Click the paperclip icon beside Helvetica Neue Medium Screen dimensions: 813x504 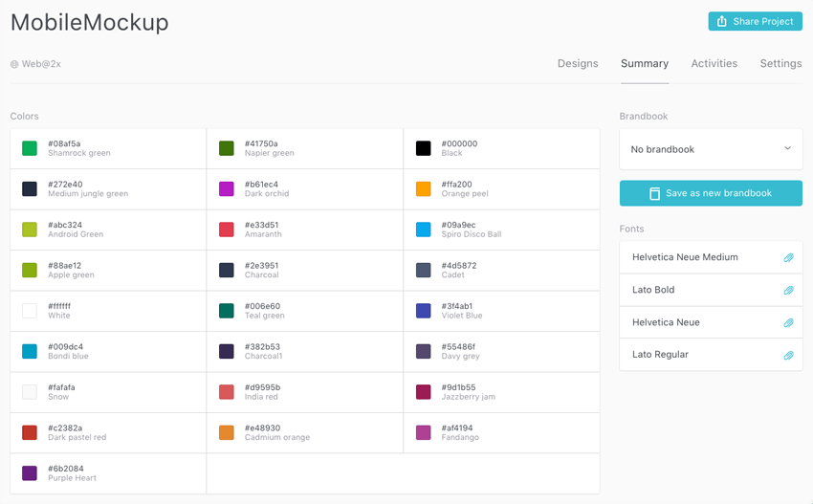point(788,258)
